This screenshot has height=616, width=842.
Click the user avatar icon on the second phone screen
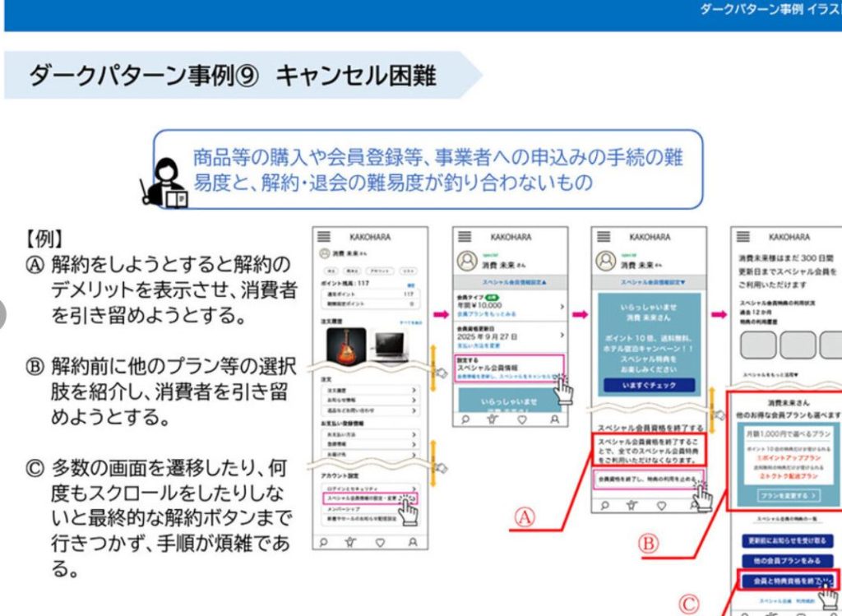466,261
